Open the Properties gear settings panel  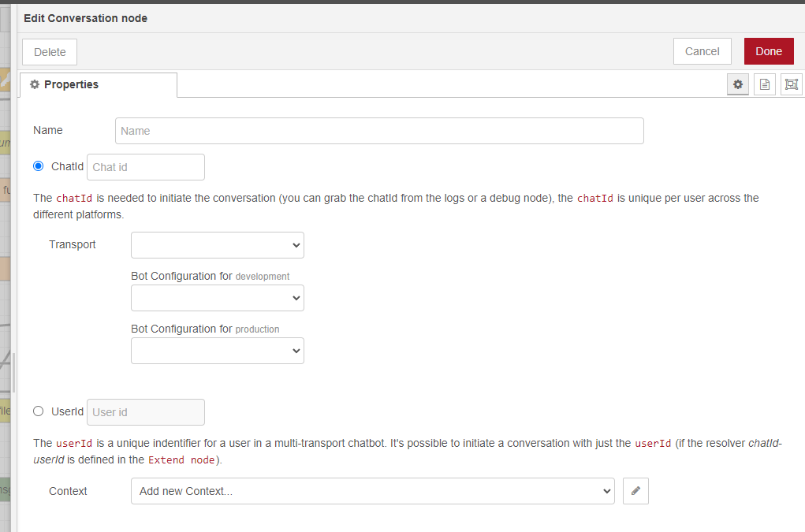coord(738,84)
